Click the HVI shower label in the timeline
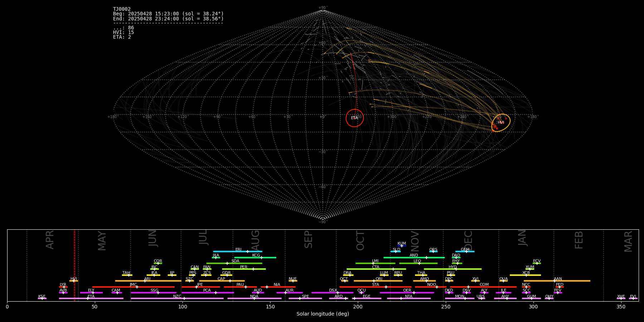 pos(74,279)
